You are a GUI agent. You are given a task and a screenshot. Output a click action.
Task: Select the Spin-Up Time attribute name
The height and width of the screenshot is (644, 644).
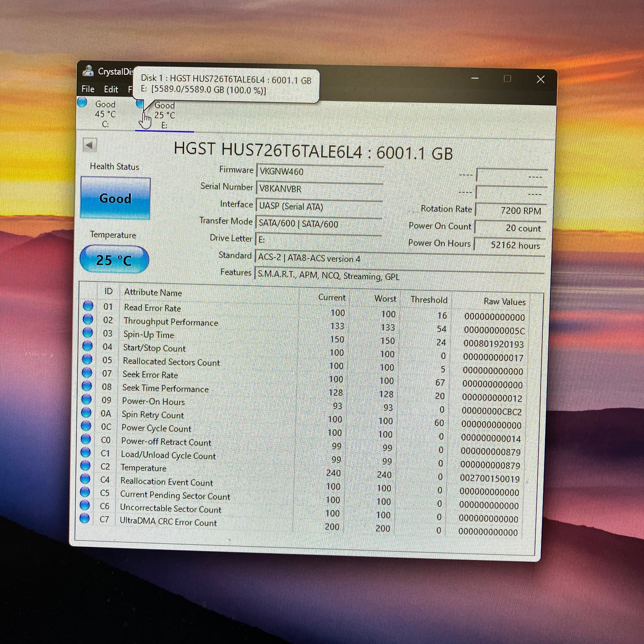pyautogui.click(x=149, y=334)
